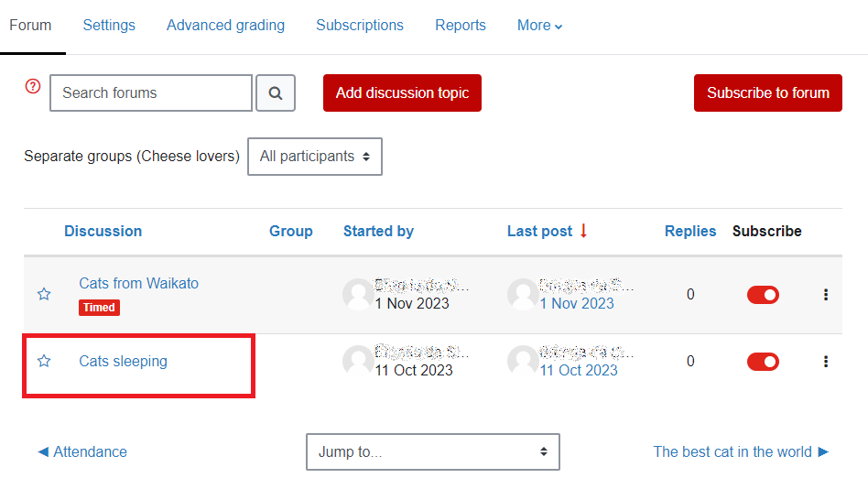Toggle subscription for Cats from Waikato

pos(763,294)
